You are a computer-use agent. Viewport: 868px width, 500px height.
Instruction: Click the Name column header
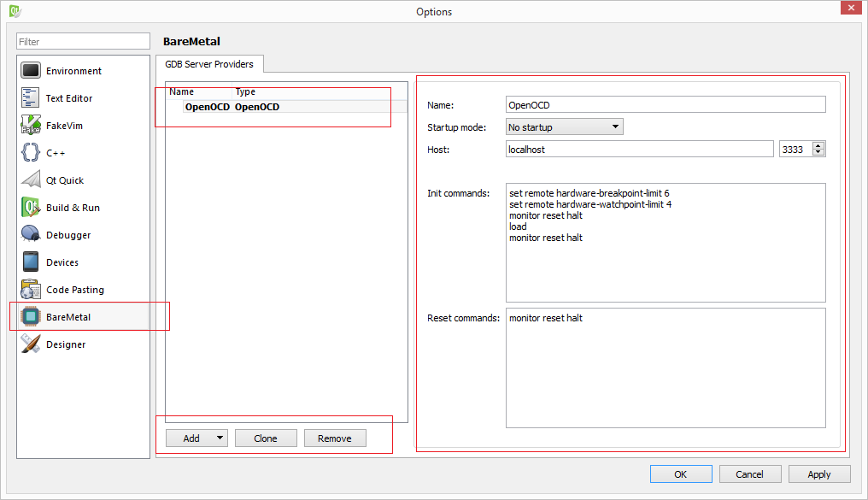(182, 91)
